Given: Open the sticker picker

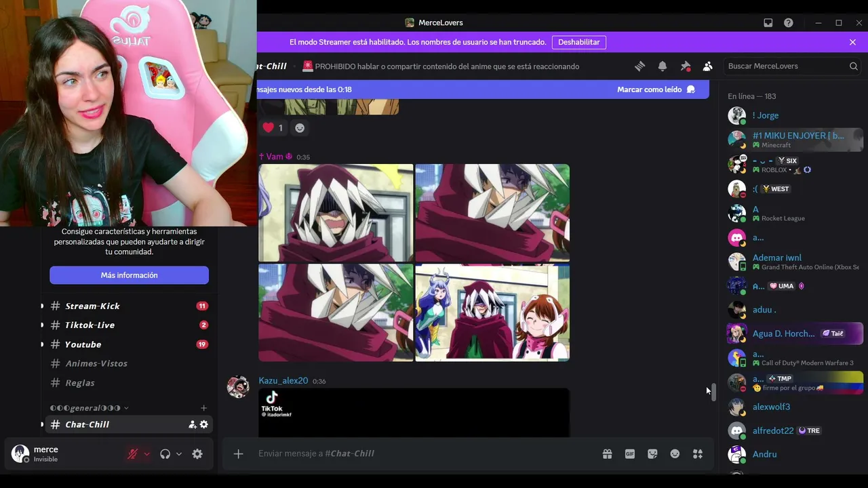Looking at the screenshot, I should (652, 454).
